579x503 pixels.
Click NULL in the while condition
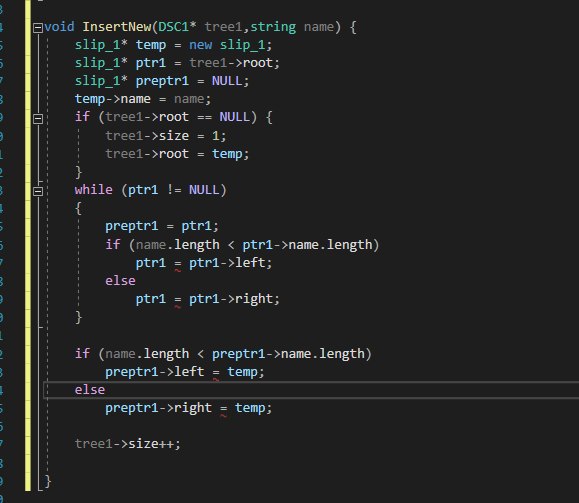click(x=204, y=190)
